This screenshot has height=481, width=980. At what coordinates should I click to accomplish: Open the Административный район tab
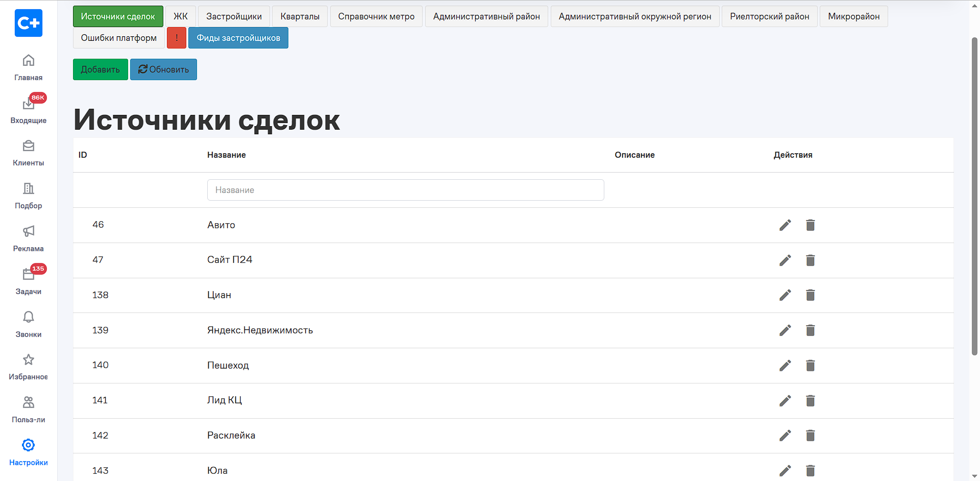coord(486,16)
